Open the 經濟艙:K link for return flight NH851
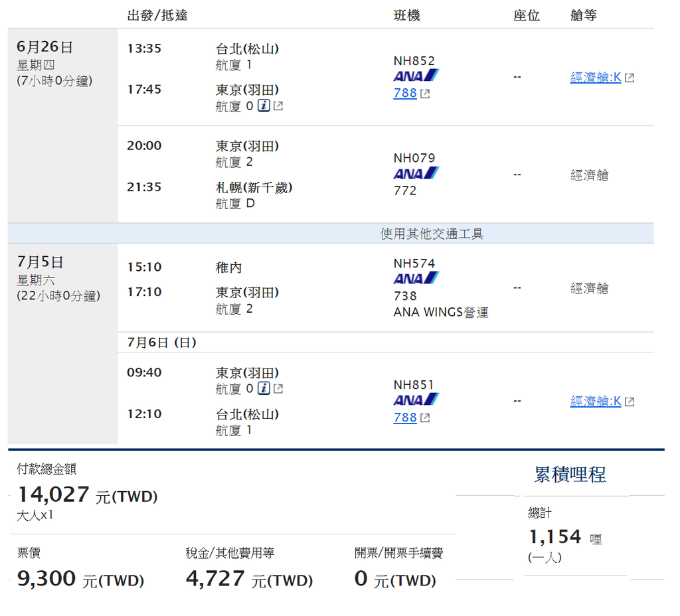The width and height of the screenshot is (680, 616). tap(595, 401)
